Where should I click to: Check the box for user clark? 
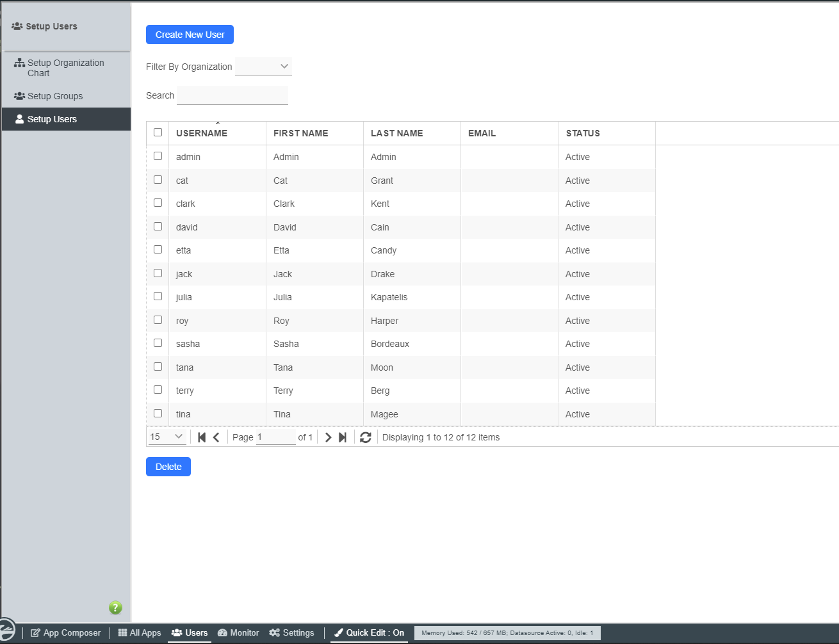[x=158, y=203]
